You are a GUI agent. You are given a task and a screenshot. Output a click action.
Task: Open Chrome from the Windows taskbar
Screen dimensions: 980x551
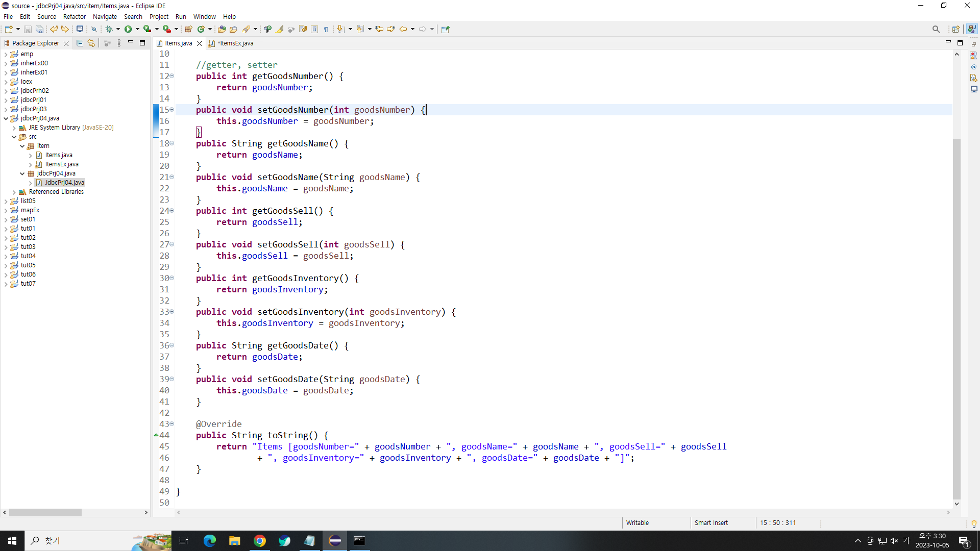click(260, 541)
